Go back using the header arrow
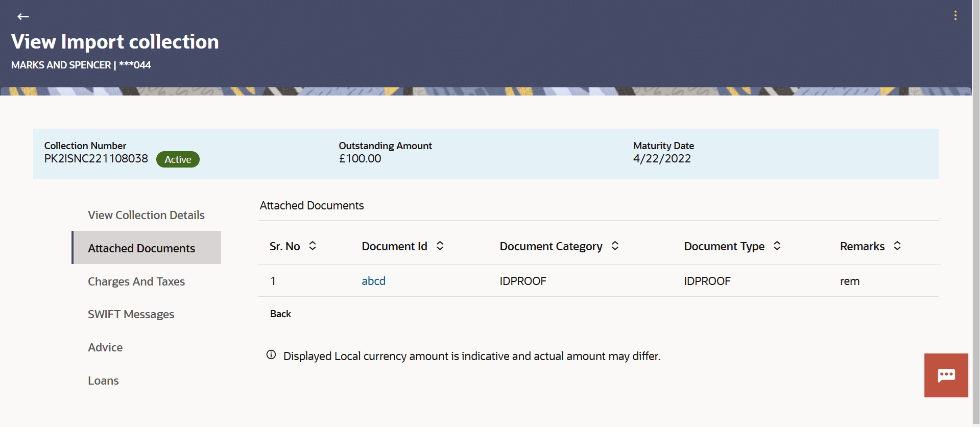This screenshot has width=980, height=427. pos(23,16)
